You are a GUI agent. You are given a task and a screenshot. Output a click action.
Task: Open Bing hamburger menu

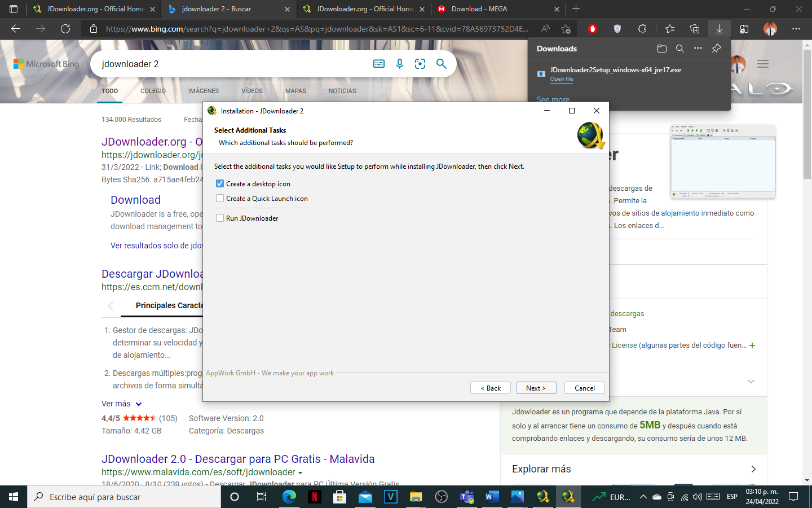(x=763, y=64)
